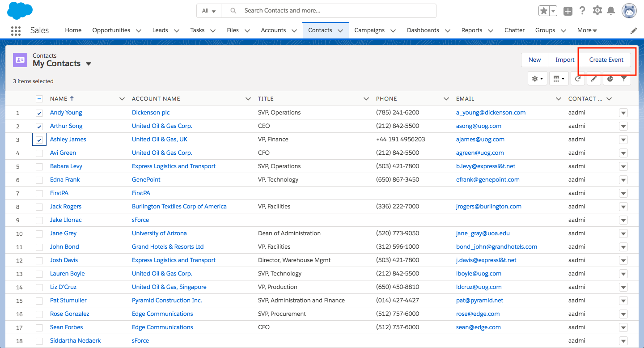The width and height of the screenshot is (644, 348).
Task: Toggle the select-all header checkbox
Action: pyautogui.click(x=39, y=99)
